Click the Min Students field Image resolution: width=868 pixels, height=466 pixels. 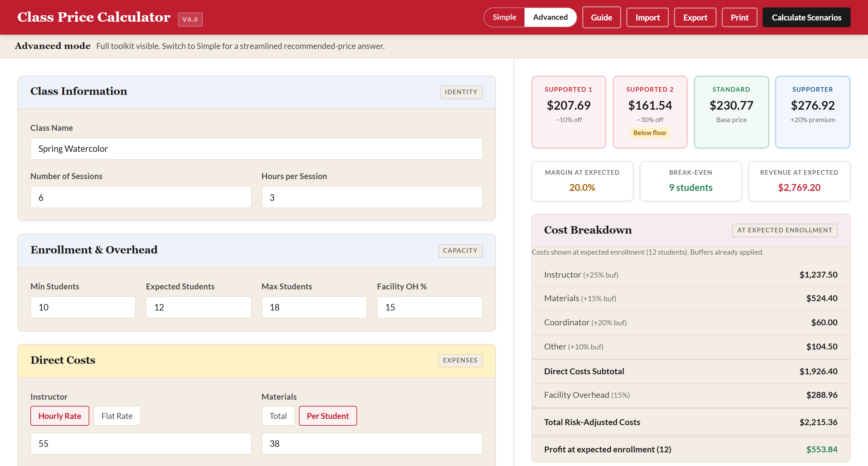pos(83,307)
